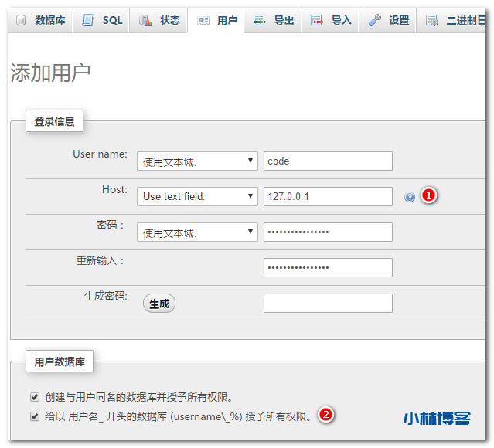This screenshot has height=448, width=494.
Task: Open the 设置 tab
Action: [x=388, y=20]
